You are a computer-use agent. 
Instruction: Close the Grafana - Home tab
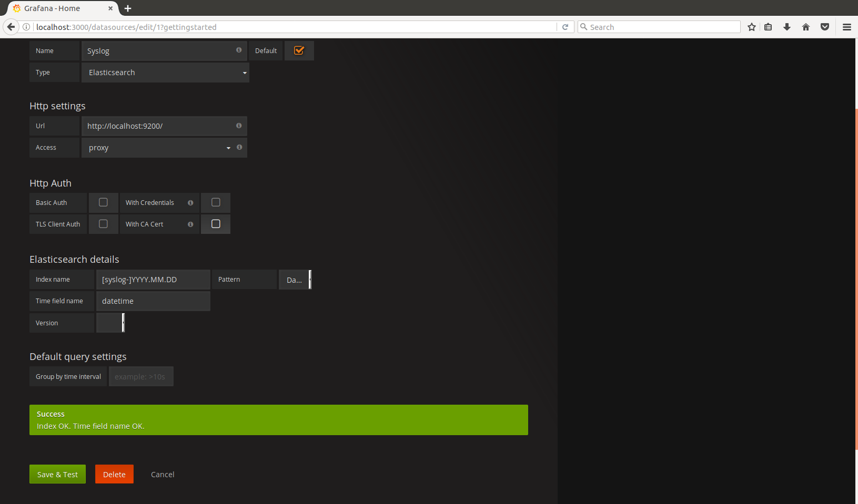[x=110, y=8]
